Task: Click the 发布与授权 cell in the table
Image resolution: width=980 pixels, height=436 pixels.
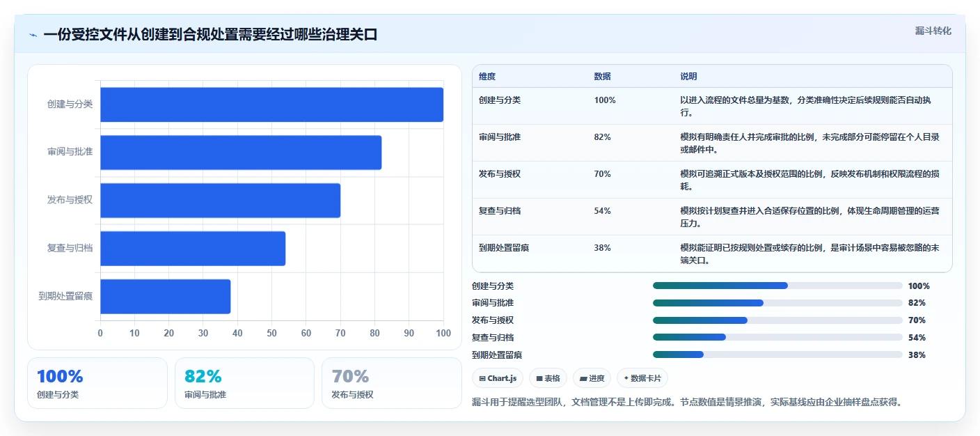Action: pos(500,174)
